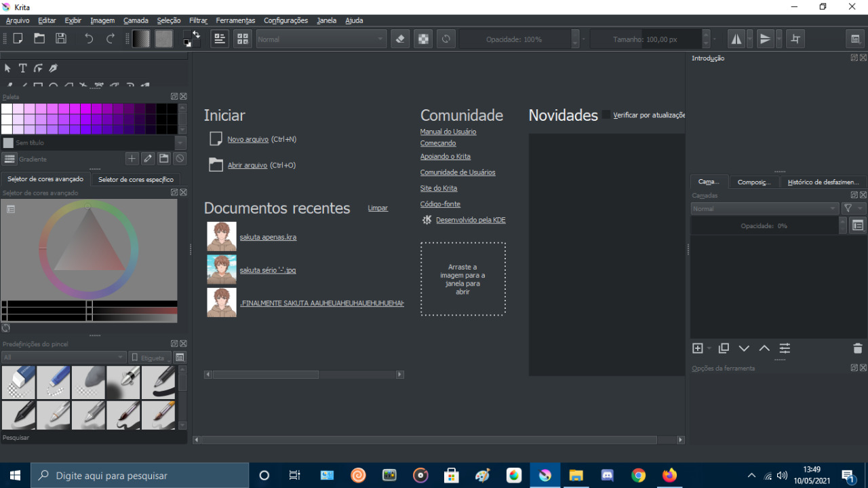Click the remove color icon in palette
This screenshot has height=488, width=868.
[180, 159]
